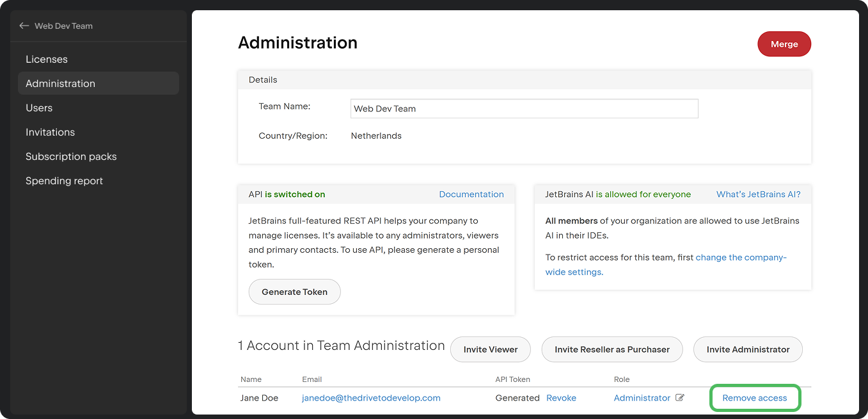Open the Licenses section in the sidebar

[46, 59]
